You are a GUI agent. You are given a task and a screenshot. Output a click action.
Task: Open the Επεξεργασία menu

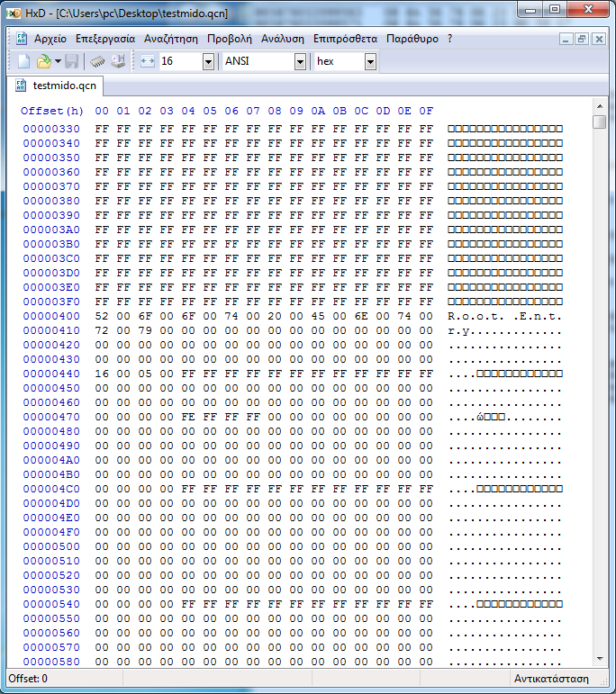click(x=105, y=39)
